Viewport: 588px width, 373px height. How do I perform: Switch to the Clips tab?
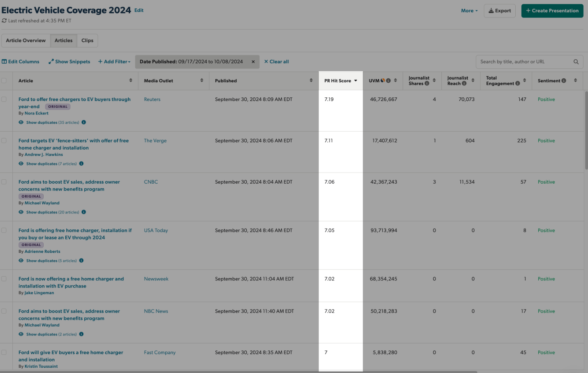point(87,40)
